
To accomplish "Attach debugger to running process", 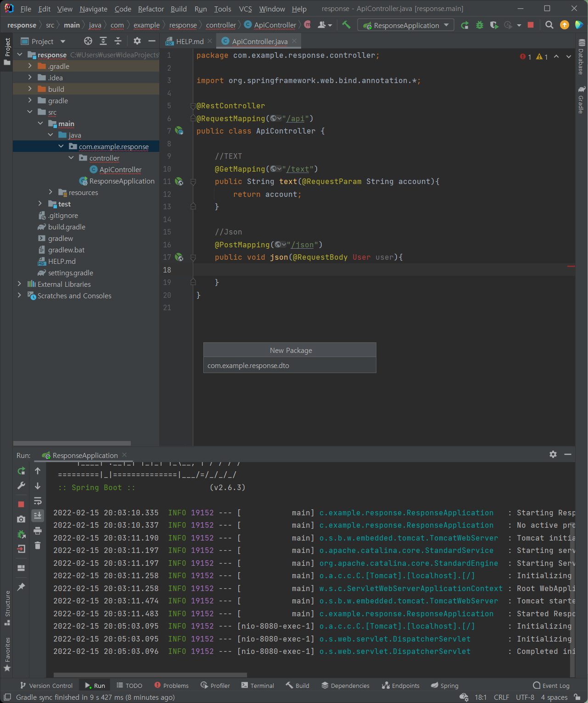I will pos(21,534).
